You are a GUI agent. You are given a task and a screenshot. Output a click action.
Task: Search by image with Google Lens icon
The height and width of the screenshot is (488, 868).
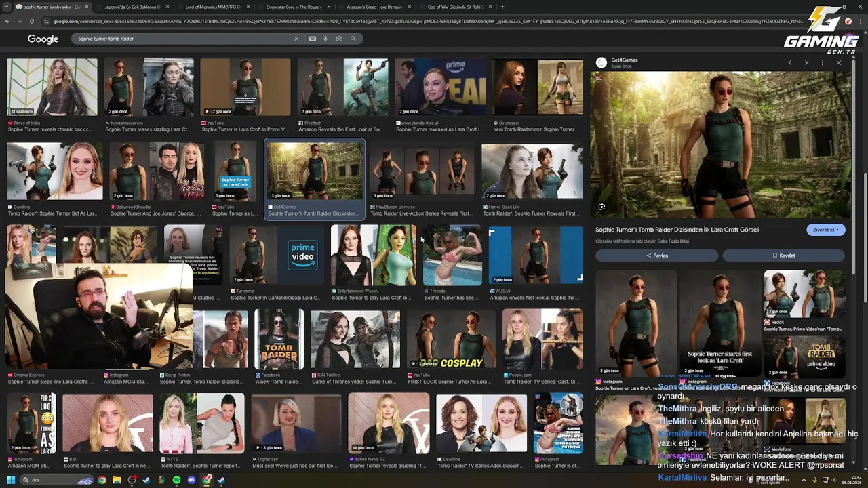(x=339, y=39)
